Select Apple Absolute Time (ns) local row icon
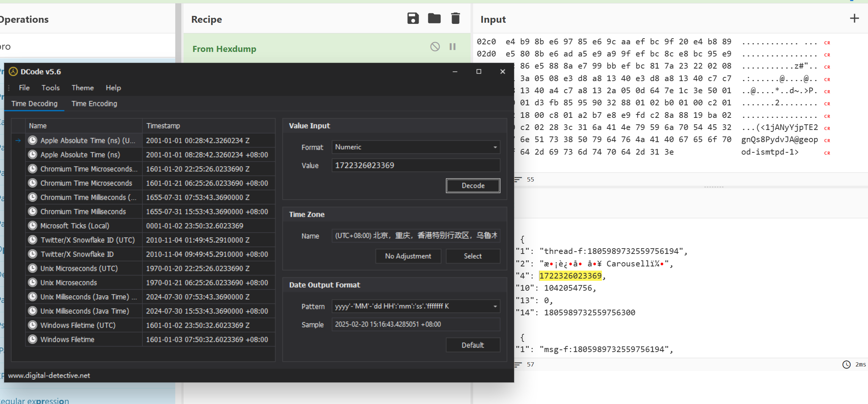The image size is (868, 404). pyautogui.click(x=33, y=155)
